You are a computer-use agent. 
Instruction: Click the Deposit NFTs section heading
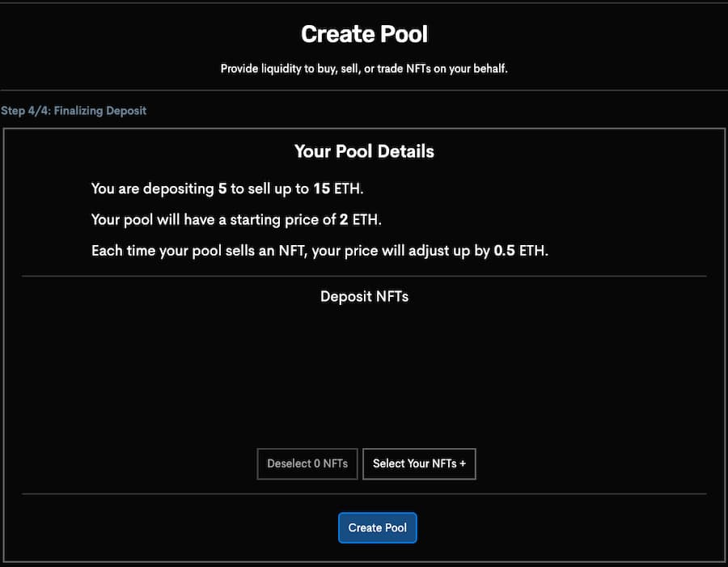point(364,296)
